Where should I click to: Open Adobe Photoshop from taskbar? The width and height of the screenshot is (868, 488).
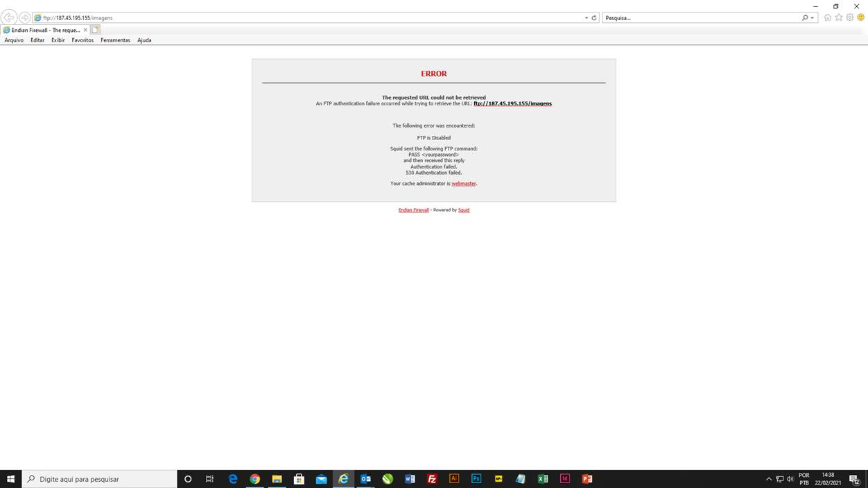click(476, 479)
